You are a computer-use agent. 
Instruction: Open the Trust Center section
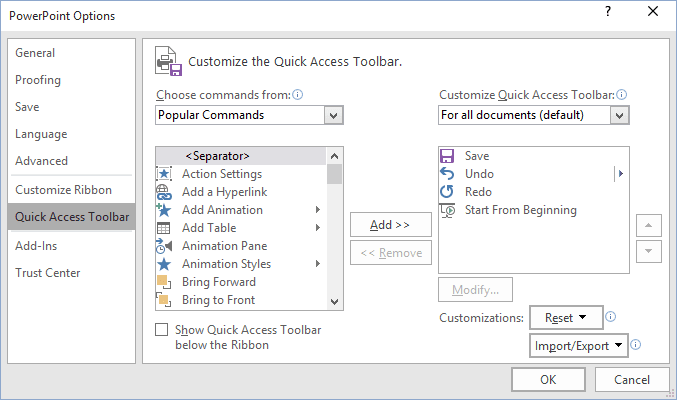(48, 273)
